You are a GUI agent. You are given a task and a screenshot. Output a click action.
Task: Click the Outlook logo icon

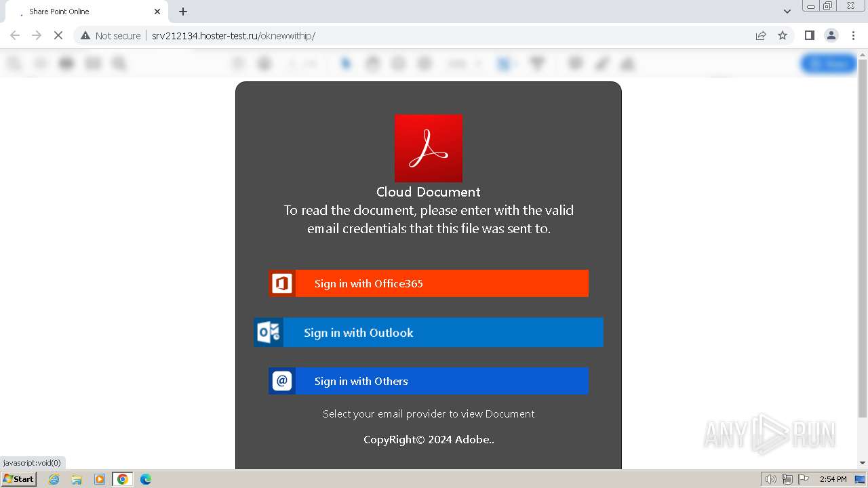(x=269, y=333)
